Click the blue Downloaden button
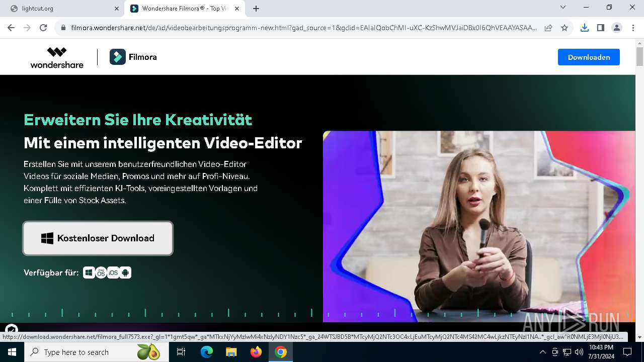The height and width of the screenshot is (362, 644). click(589, 57)
